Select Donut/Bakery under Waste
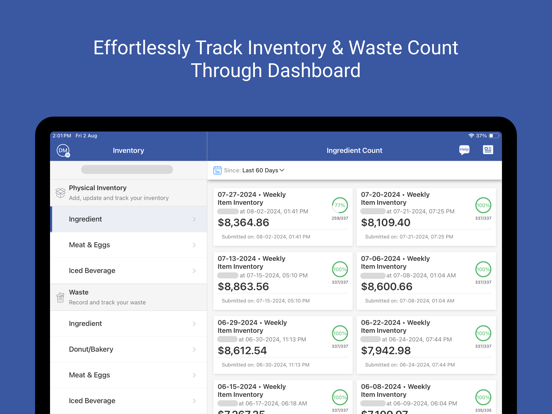This screenshot has width=552, height=414. tap(128, 349)
